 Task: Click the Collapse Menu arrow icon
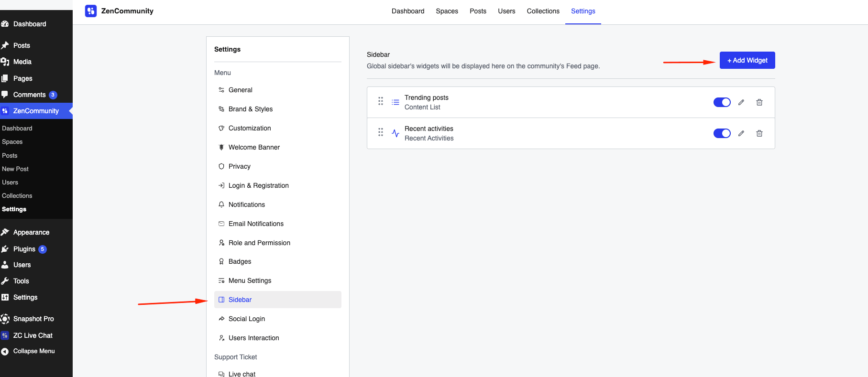(5, 351)
